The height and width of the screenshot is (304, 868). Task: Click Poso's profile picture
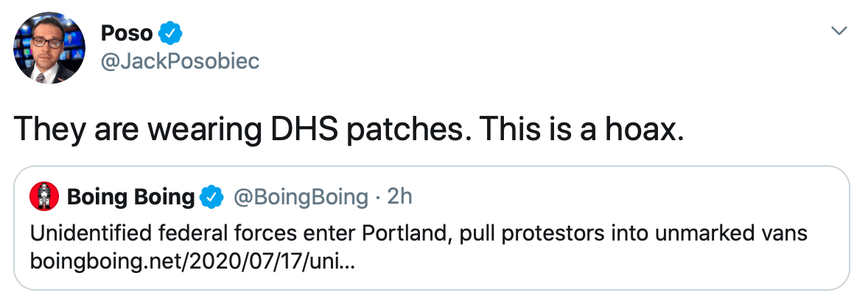(x=48, y=49)
